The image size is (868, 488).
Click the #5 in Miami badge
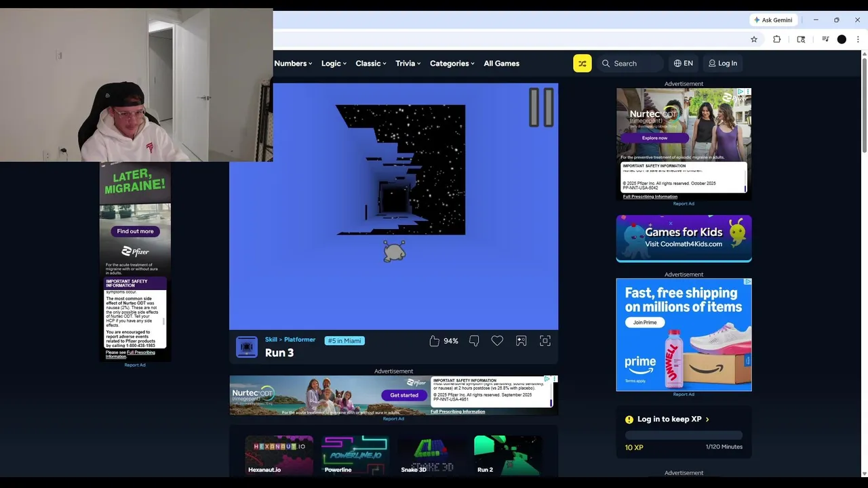344,340
